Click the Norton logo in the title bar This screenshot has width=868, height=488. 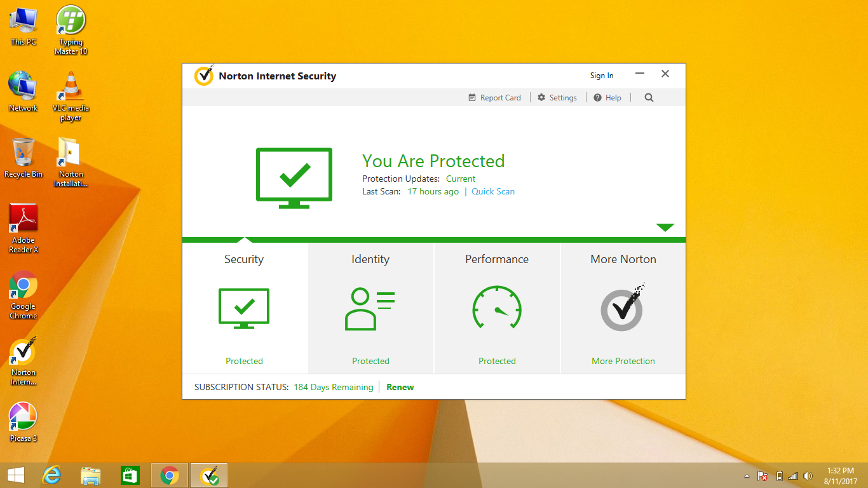click(204, 76)
